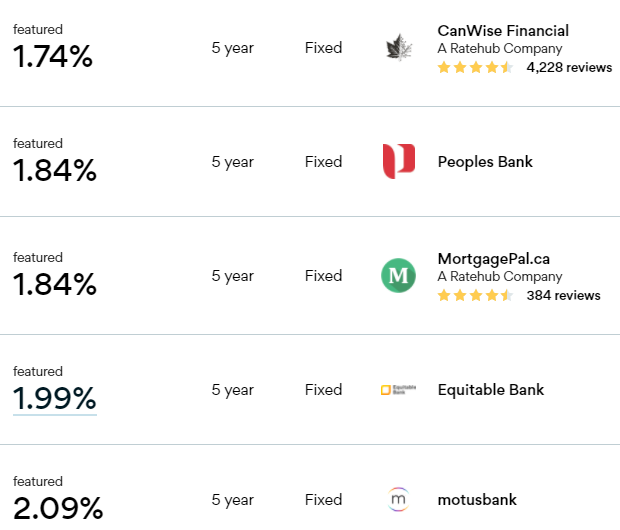Click the MortgagePal.ca green M logo
The image size is (620, 530).
398,275
